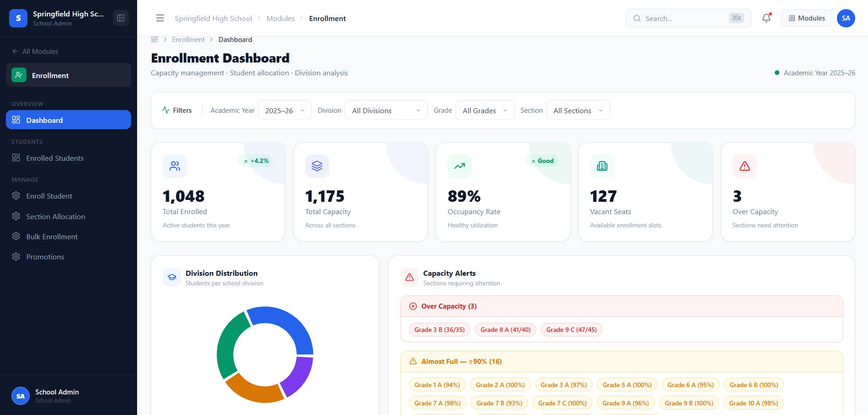Click the Over Capacity (3) circle-x icon
The width and height of the screenshot is (868, 415).
(x=413, y=306)
